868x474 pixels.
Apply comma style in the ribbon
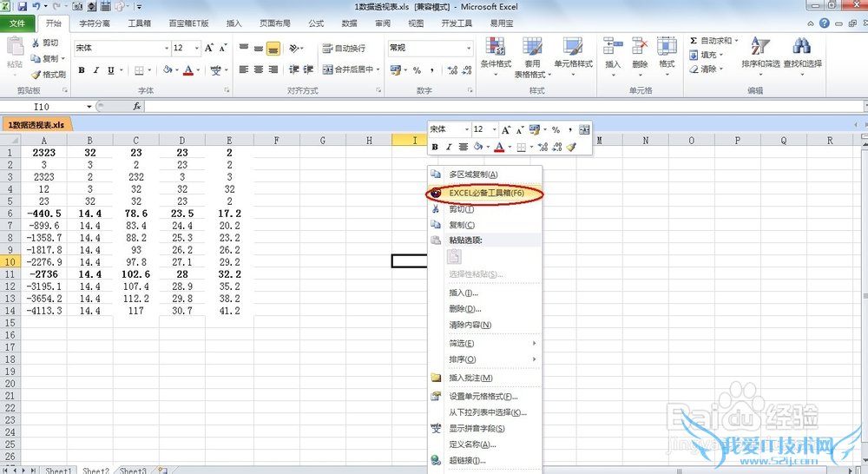431,69
